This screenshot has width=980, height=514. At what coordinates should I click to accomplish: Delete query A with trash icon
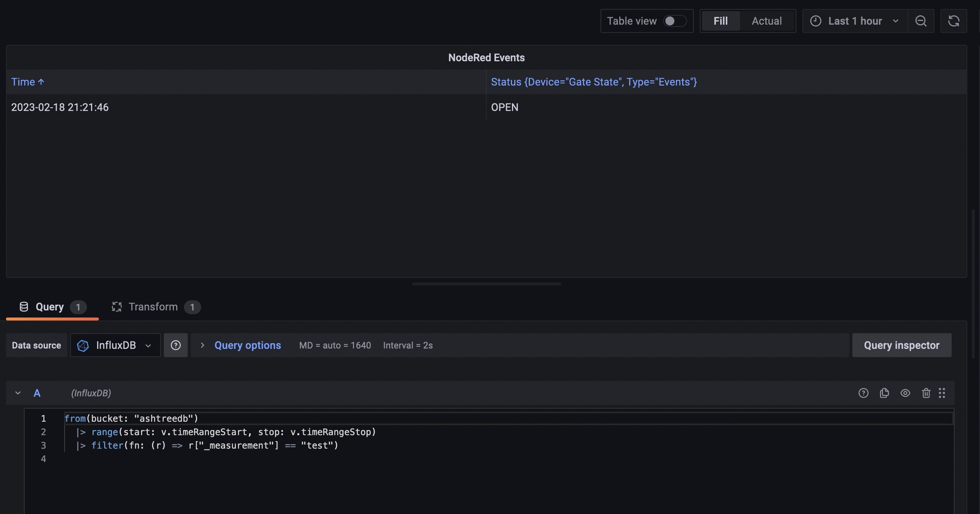tap(926, 393)
